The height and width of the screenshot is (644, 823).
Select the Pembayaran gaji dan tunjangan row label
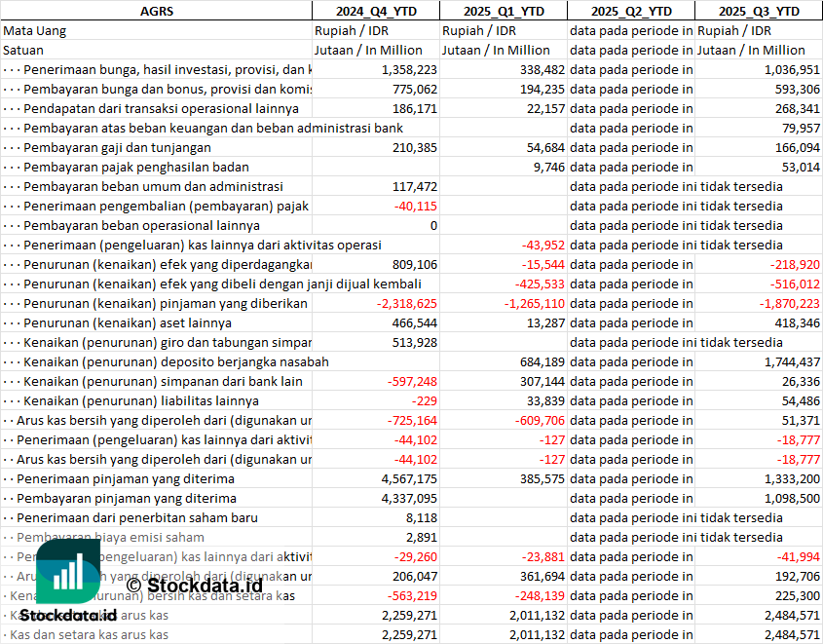(117, 147)
